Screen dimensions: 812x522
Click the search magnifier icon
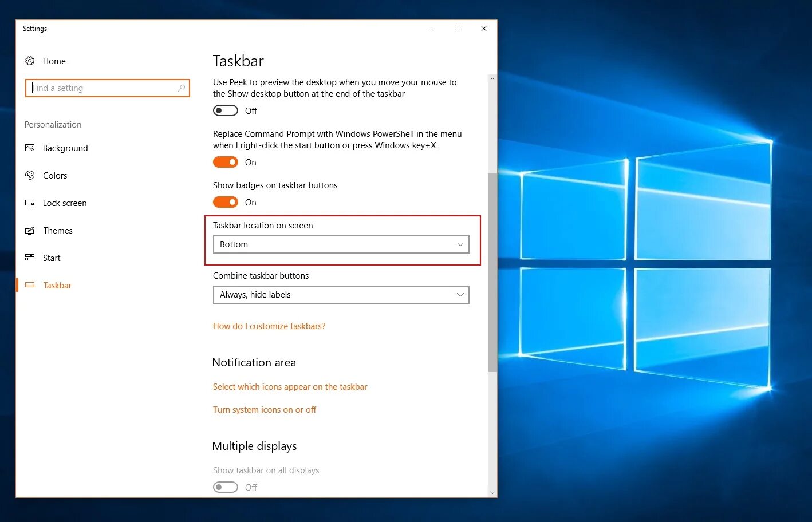point(182,88)
